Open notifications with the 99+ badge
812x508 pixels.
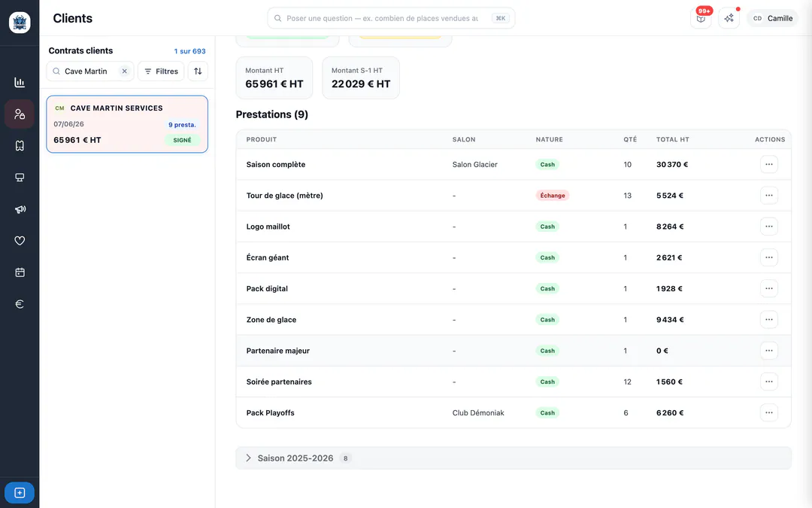(701, 18)
